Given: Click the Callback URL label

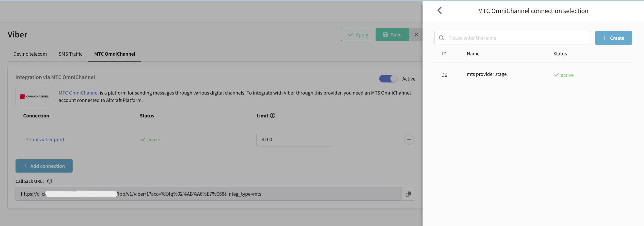Looking at the screenshot, I should (x=30, y=181).
